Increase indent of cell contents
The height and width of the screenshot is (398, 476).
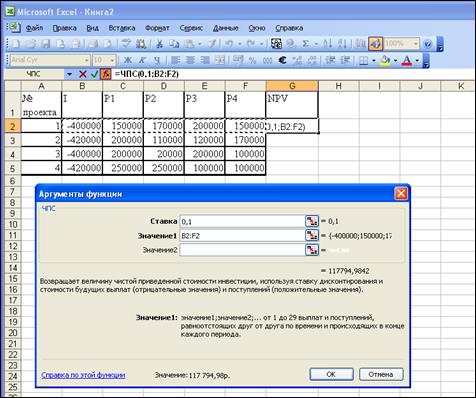point(345,60)
